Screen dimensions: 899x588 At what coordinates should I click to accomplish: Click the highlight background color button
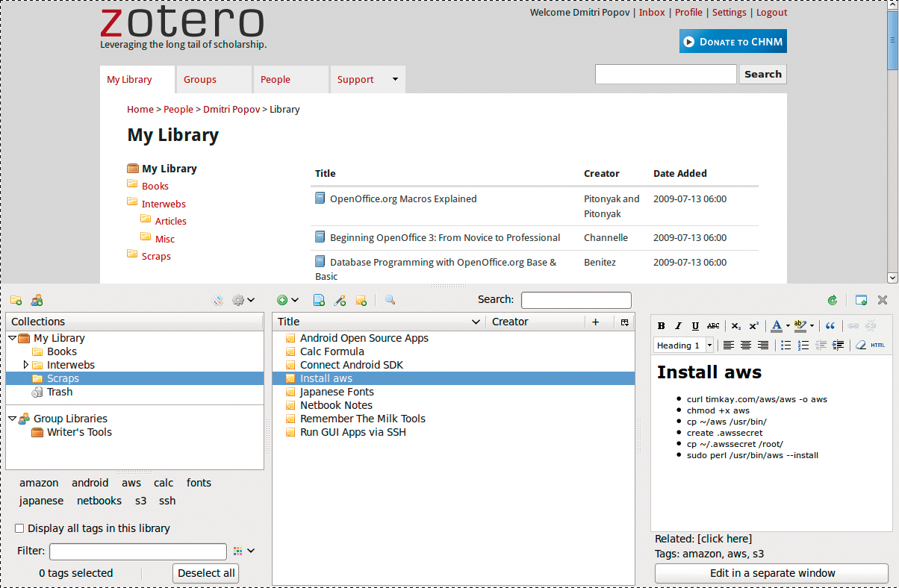(800, 325)
